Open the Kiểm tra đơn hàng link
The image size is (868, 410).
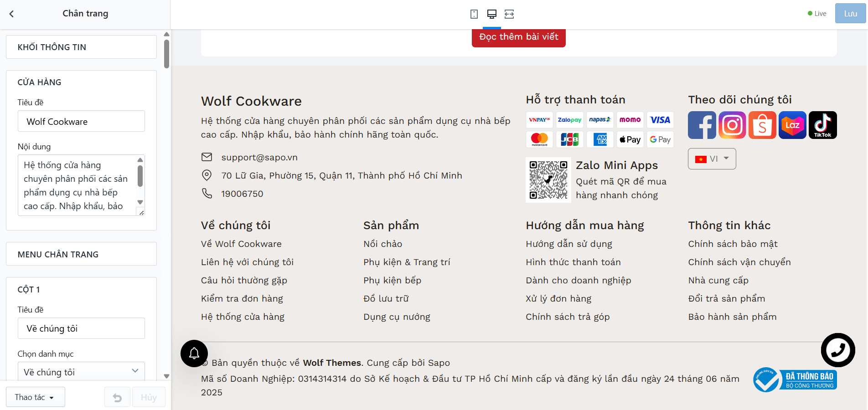[x=242, y=298]
